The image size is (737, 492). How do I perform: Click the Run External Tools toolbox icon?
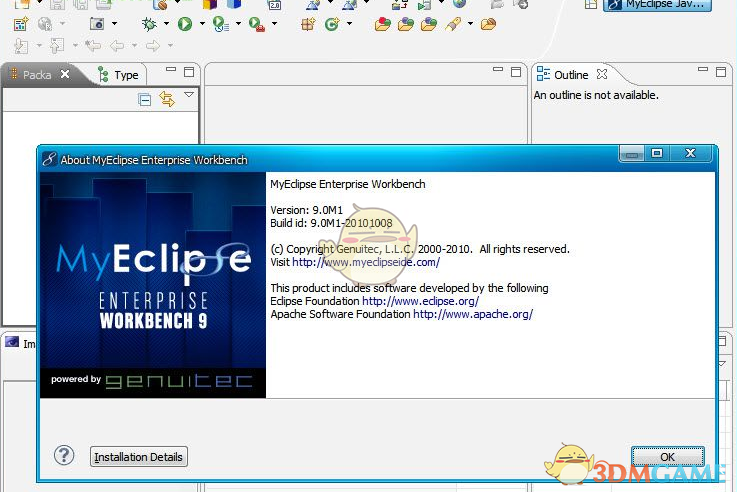[x=257, y=24]
